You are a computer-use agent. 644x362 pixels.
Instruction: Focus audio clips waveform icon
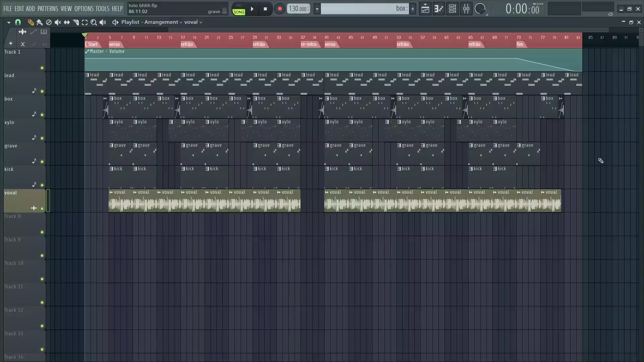pos(22,32)
